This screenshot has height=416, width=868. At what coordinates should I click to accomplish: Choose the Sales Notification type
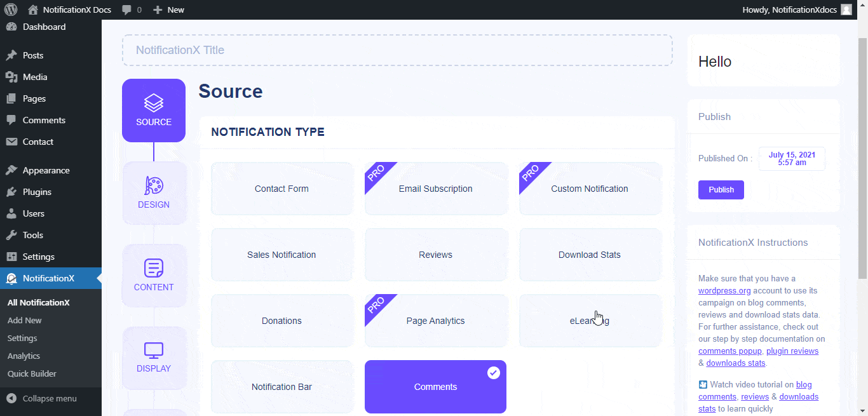coord(282,255)
